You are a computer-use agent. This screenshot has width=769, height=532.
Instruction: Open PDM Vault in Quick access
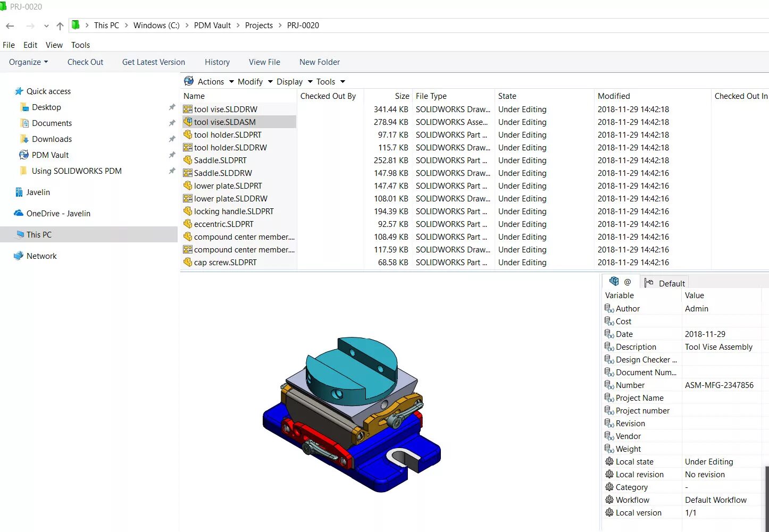click(50, 155)
